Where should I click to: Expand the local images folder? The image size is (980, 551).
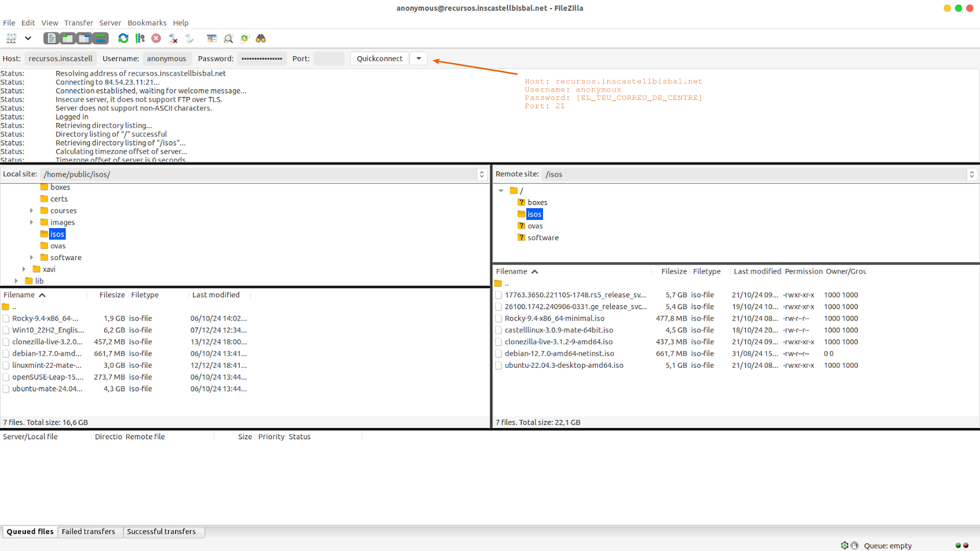(31, 222)
